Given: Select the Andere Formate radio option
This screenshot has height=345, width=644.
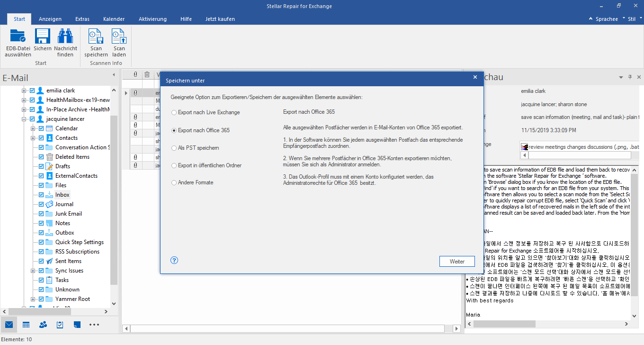Looking at the screenshot, I should point(174,183).
